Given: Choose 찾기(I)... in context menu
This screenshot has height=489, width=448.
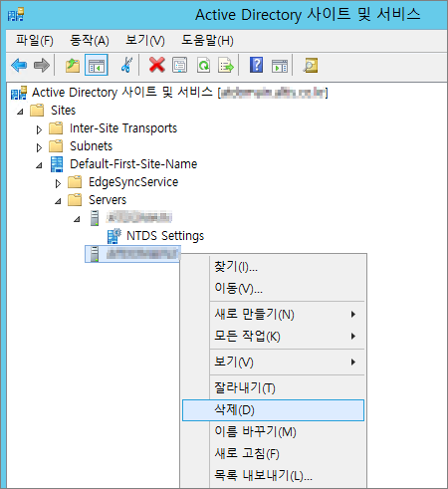Looking at the screenshot, I should click(273, 267).
